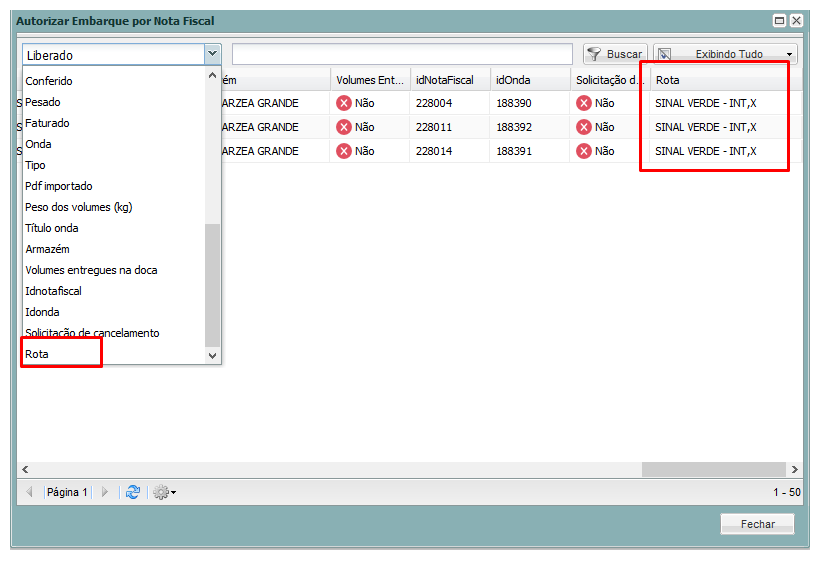Click the Página 1 page indicator
821x563 pixels.
coord(67,492)
